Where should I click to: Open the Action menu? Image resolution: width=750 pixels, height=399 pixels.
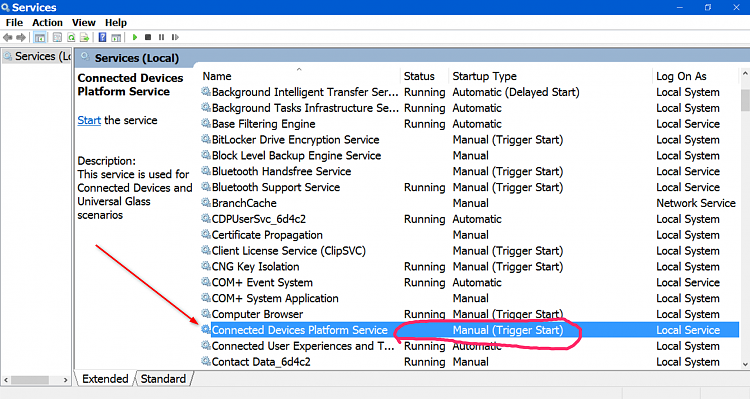47,22
